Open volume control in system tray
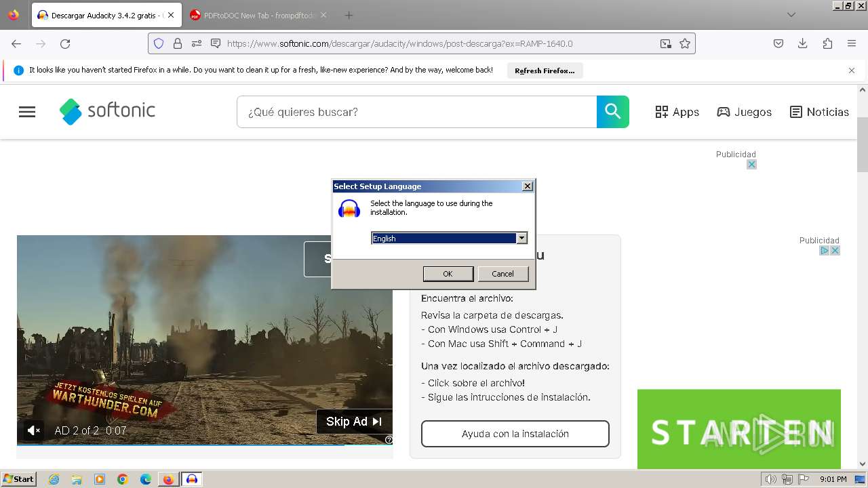 click(770, 479)
